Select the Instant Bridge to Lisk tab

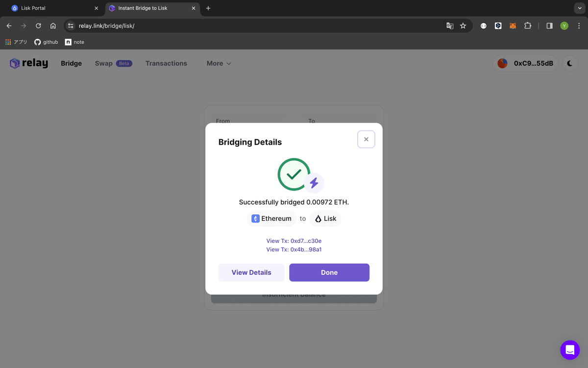pyautogui.click(x=152, y=8)
